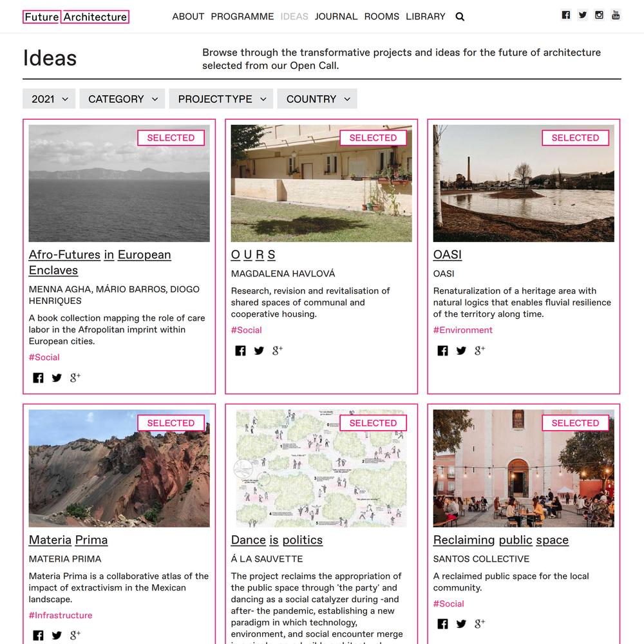Image resolution: width=644 pixels, height=644 pixels.
Task: Expand the COUNTRY filter dropdown
Action: click(317, 99)
